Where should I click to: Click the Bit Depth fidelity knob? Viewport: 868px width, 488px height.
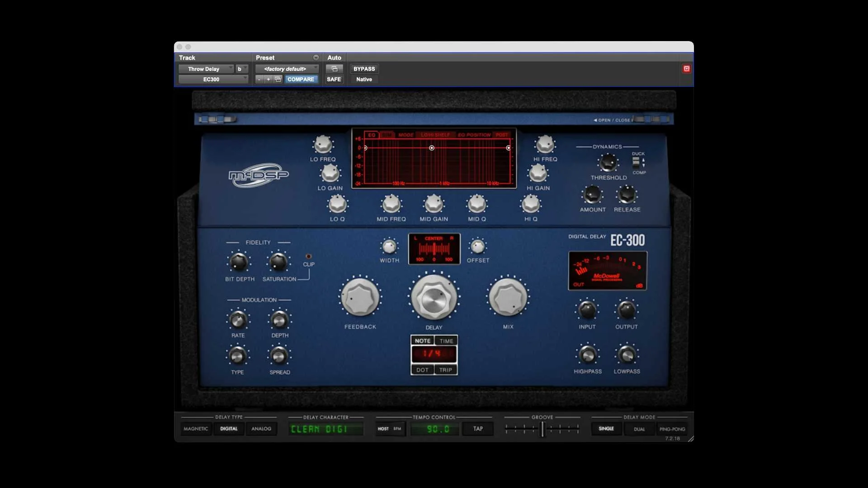pyautogui.click(x=239, y=262)
